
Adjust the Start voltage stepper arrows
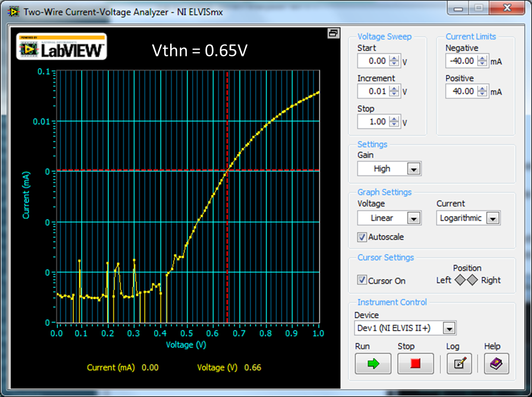[x=394, y=61]
